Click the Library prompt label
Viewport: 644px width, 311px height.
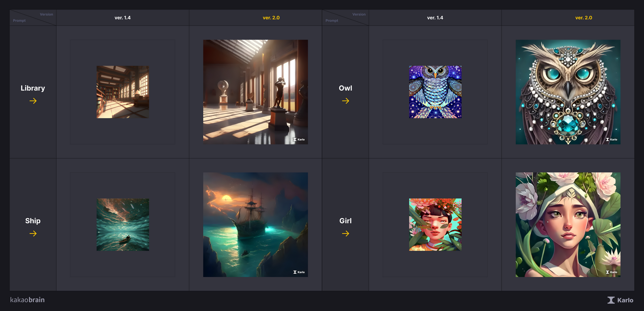click(x=33, y=88)
